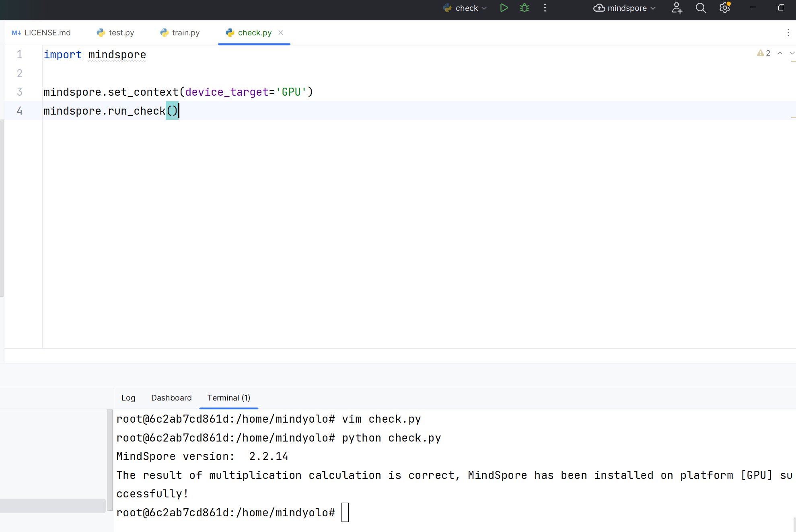The height and width of the screenshot is (532, 796).
Task: Click the cloud icon next to mindspore
Action: (x=599, y=8)
